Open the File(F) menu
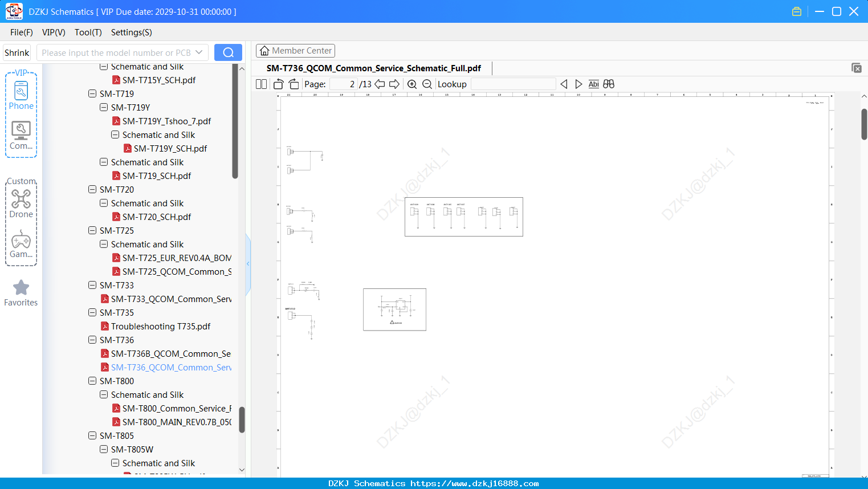Screen dimensions: 868x489 click(x=22, y=32)
